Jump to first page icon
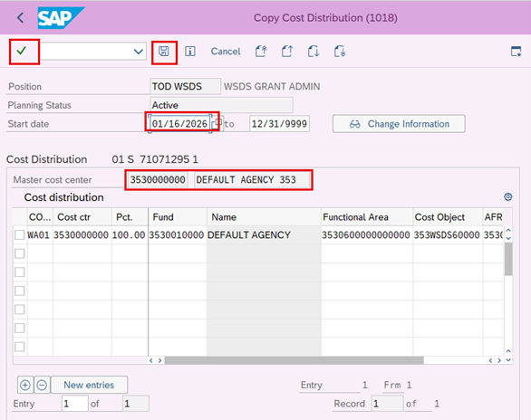This screenshot has width=531, height=420. (261, 52)
